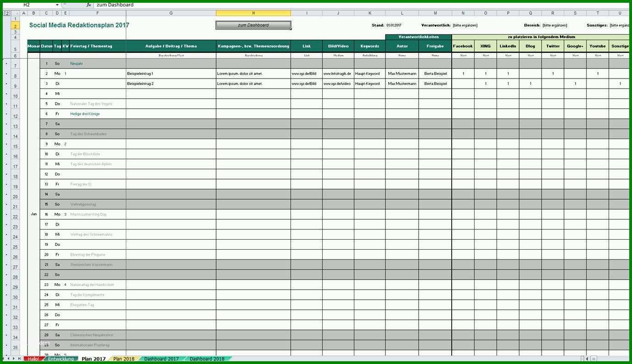632x364 pixels.
Task: Click the 'Bild/Video' column header
Action: (x=338, y=46)
